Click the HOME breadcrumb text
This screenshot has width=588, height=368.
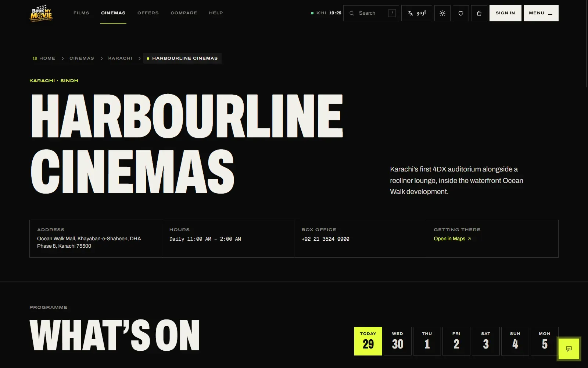(47, 58)
